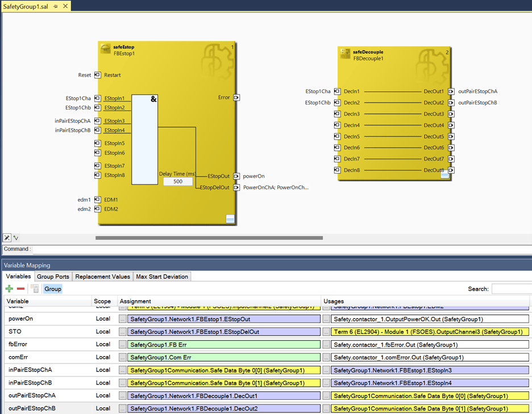532x414 pixels.
Task: Click the EStopIn1 input port connector
Action: click(98, 98)
